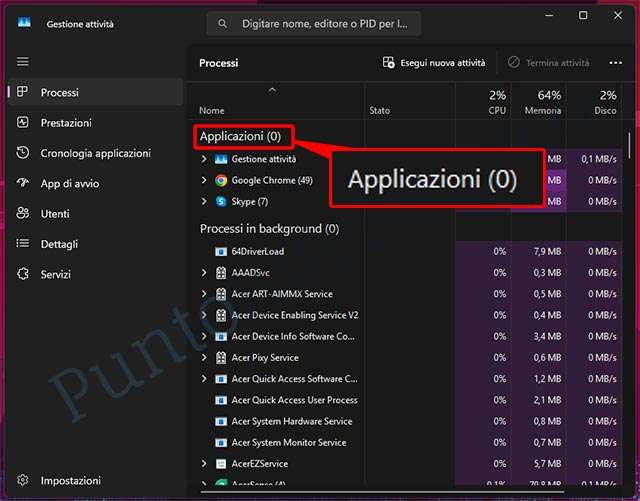The width and height of the screenshot is (640, 501).
Task: Expand the AAADSvc process entry
Action: pyautogui.click(x=204, y=272)
